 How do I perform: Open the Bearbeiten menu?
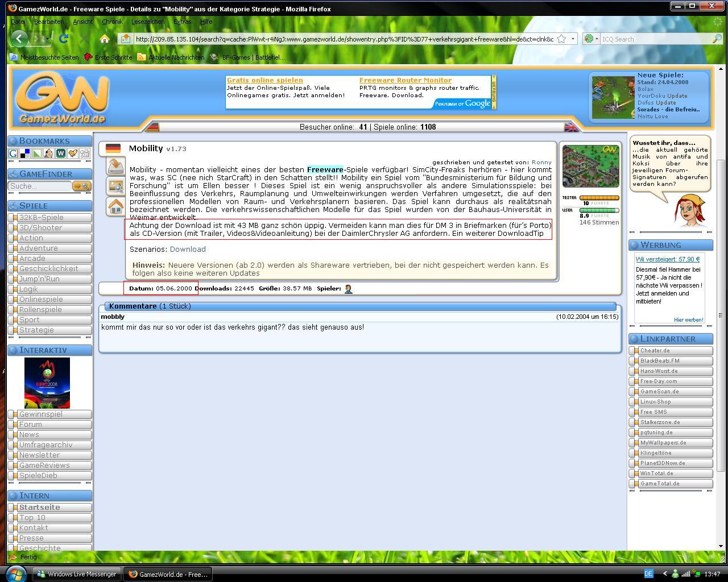49,22
